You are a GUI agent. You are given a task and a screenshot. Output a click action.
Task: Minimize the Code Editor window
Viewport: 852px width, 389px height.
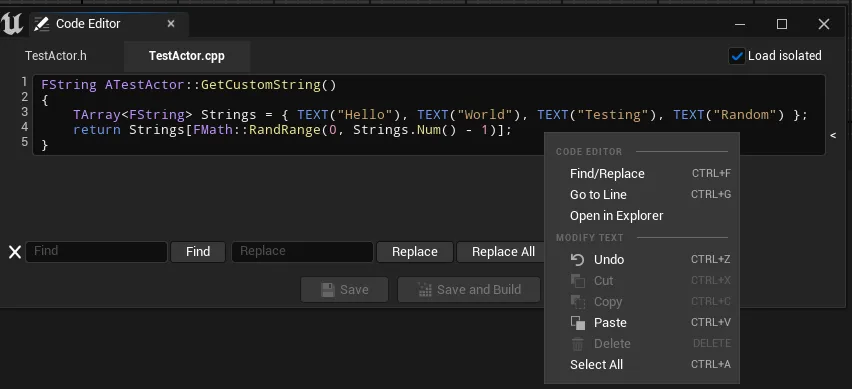point(740,24)
